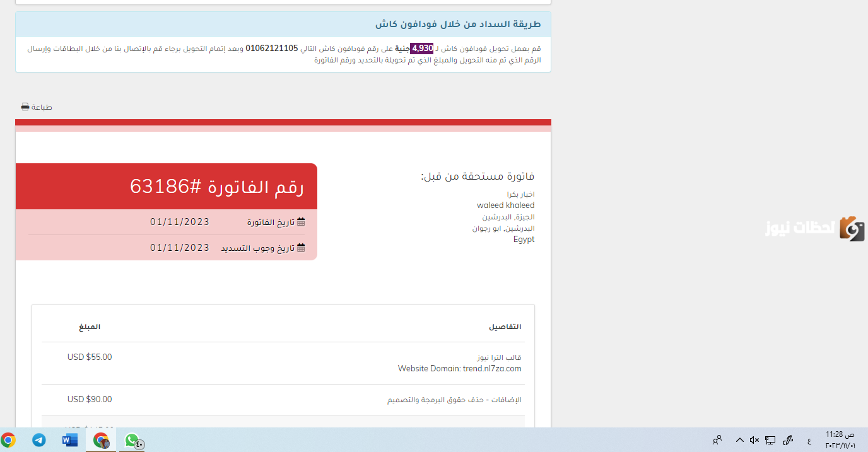Click the row الإضافات - حذف حقوق البرمجة والتصميم

tap(283, 400)
